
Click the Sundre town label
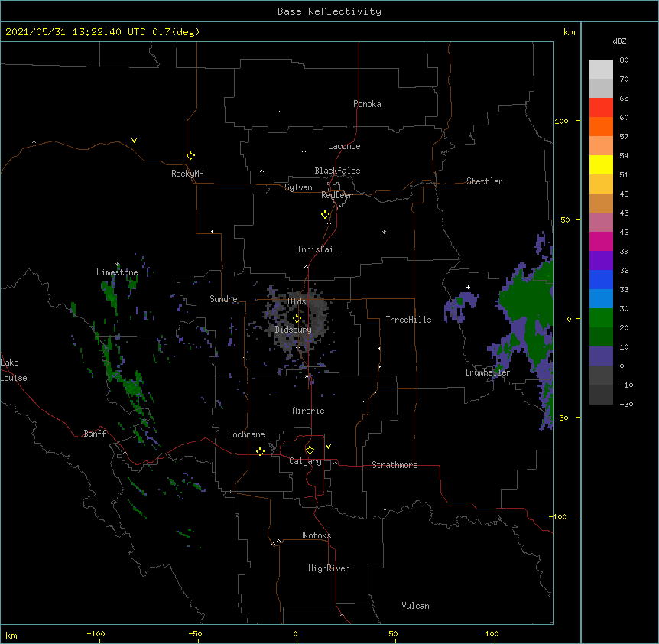223,299
